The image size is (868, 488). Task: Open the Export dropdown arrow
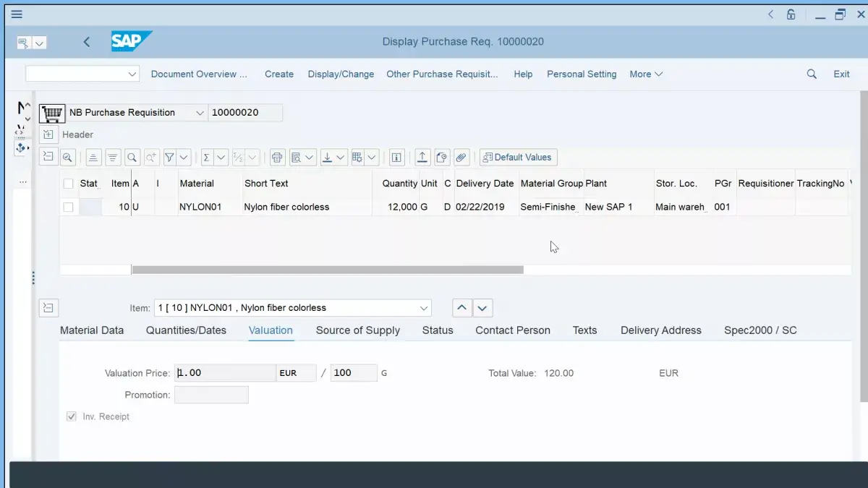coord(341,157)
